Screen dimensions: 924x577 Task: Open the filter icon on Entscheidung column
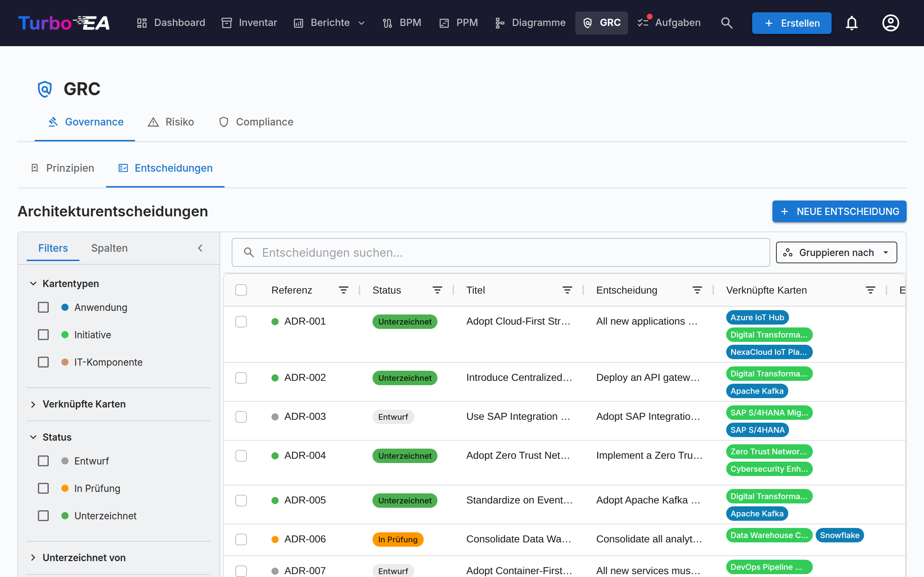(x=697, y=290)
